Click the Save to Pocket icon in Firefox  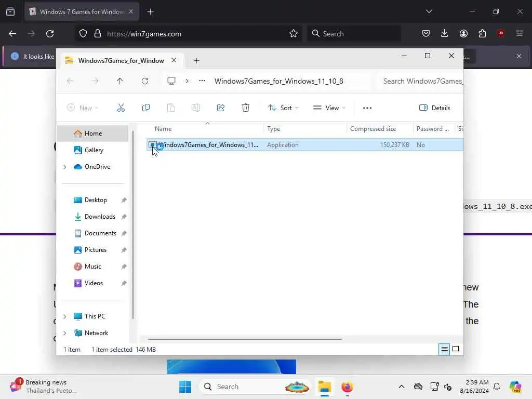(x=426, y=33)
